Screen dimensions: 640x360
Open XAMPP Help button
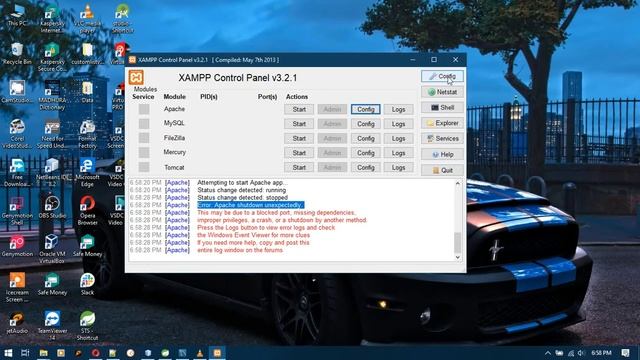[x=442, y=154]
